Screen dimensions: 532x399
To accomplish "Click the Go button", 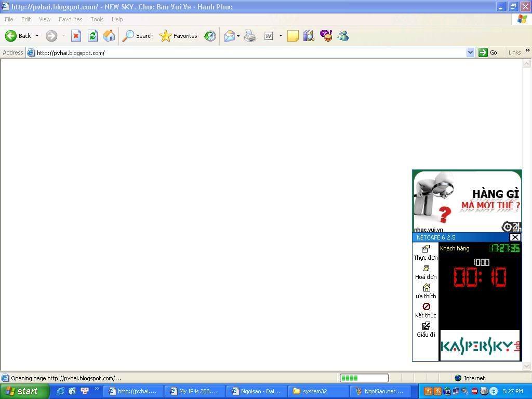I will click(x=488, y=52).
